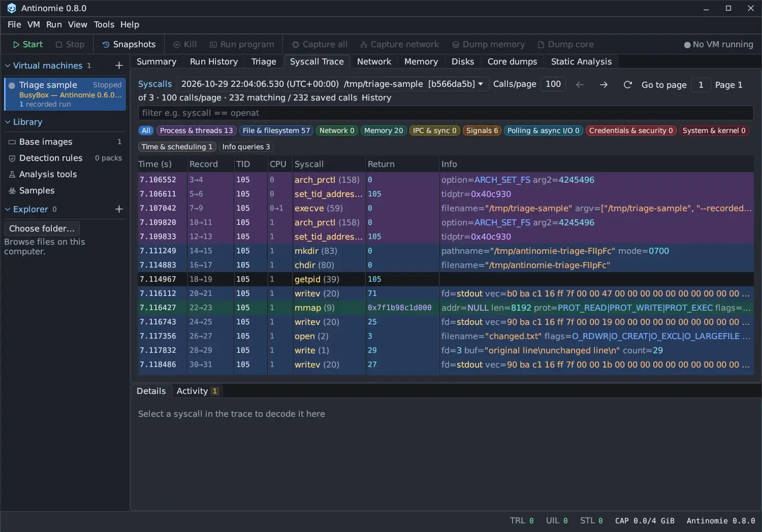Click the Syscalls label link
Viewport: 762px width, 532px height.
155,84
